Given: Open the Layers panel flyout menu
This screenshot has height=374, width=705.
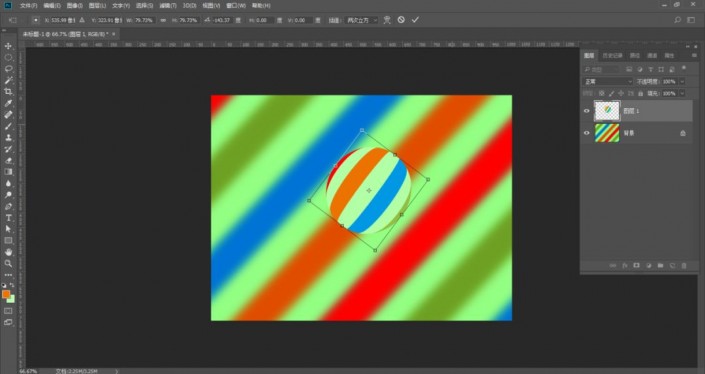Looking at the screenshot, I should point(694,55).
